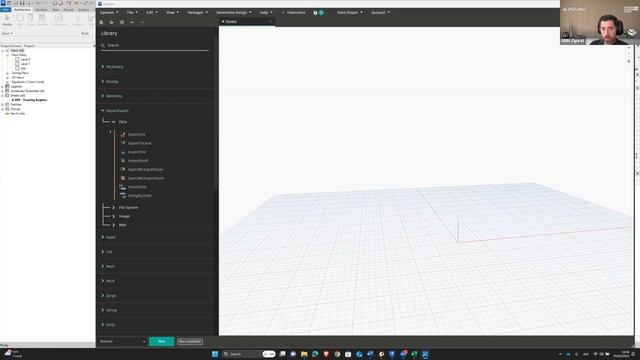This screenshot has width=640, height=360.
Task: Click the Windows Start button on the taskbar
Action: point(215,354)
